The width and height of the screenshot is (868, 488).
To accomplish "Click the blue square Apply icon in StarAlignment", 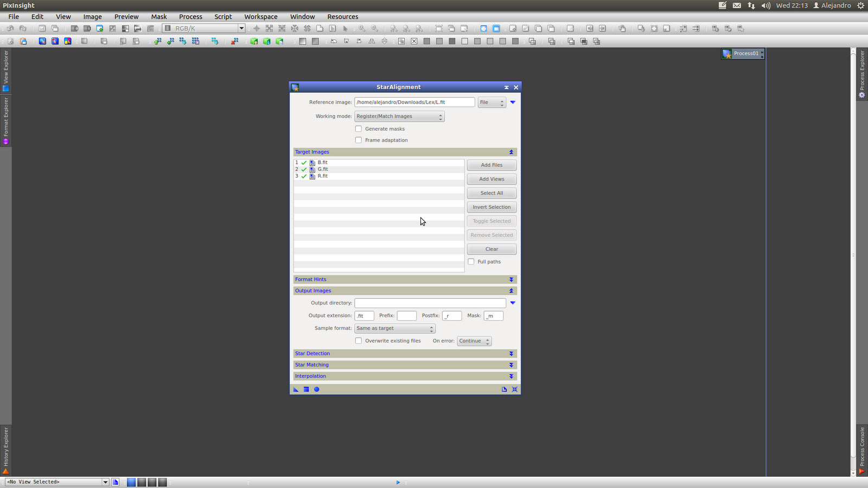I will tap(307, 389).
